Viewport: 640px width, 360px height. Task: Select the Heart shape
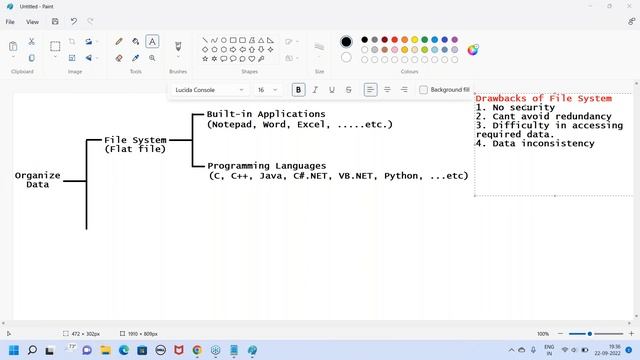(x=252, y=59)
